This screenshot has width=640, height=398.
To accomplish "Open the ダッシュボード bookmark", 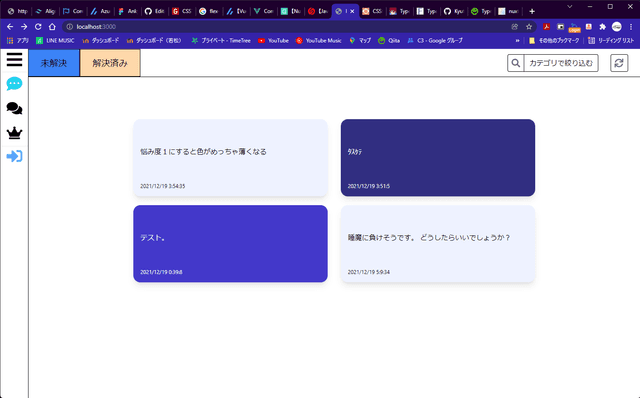I will point(101,40).
